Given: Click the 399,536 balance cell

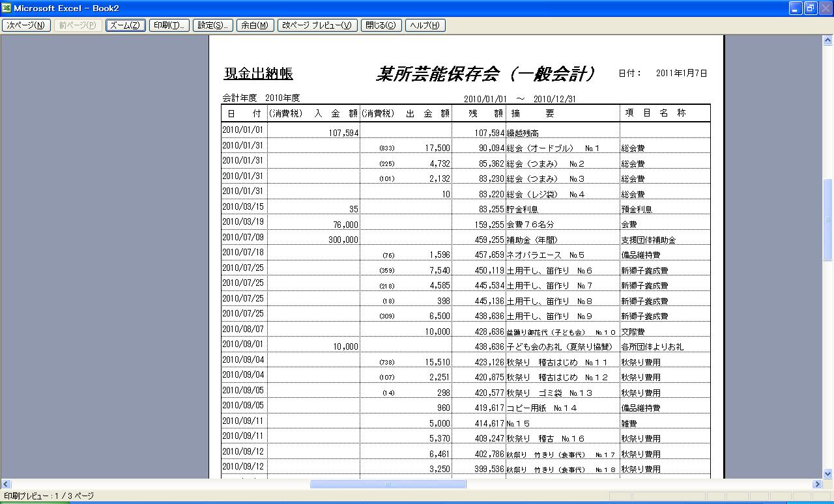Looking at the screenshot, I should 489,469.
